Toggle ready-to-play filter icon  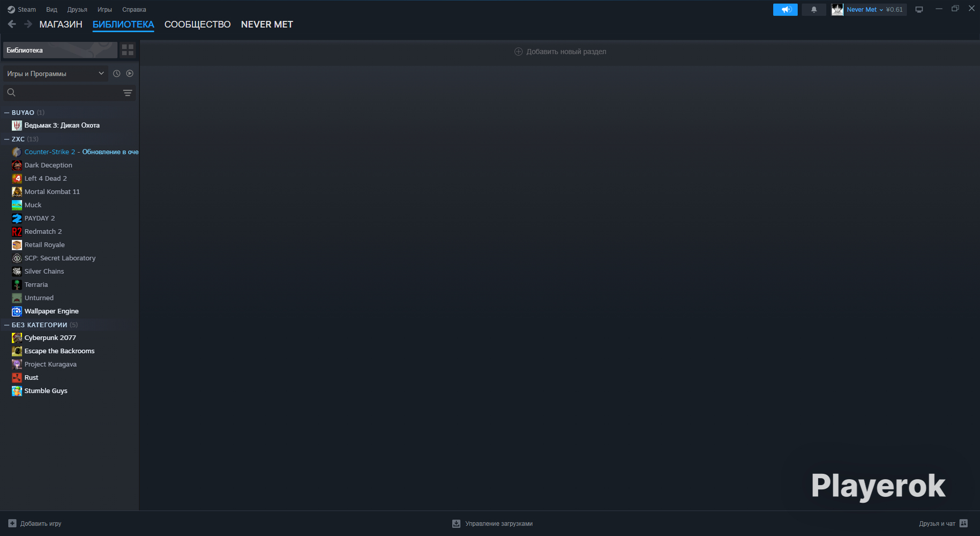pos(130,73)
